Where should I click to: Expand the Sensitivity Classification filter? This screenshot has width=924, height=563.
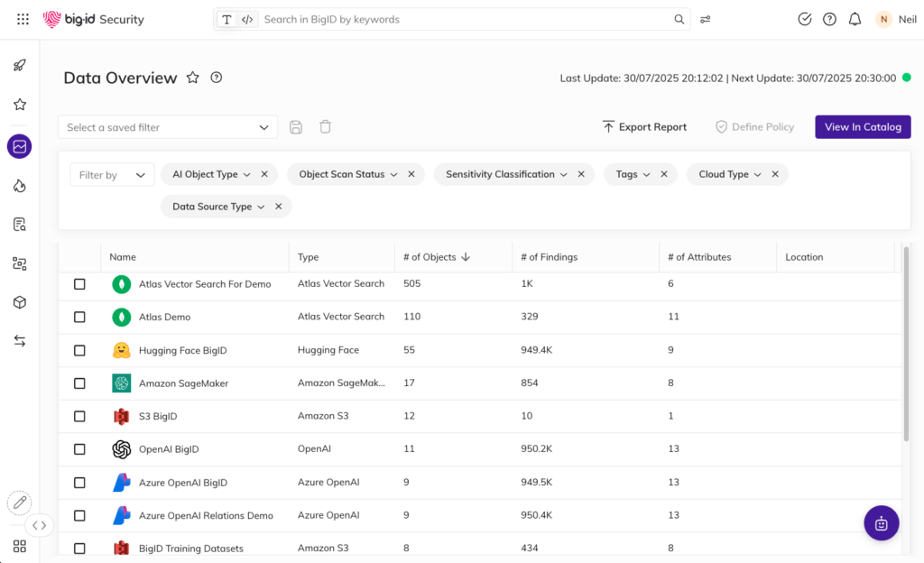505,174
